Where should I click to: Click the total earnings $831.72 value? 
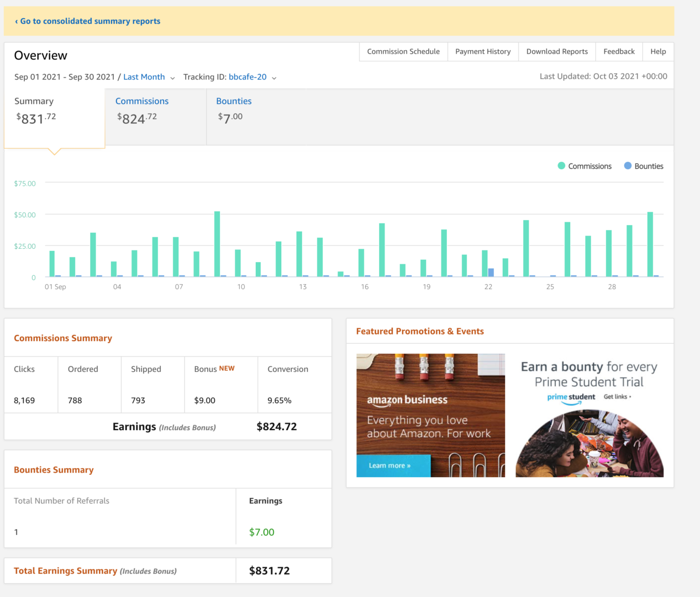point(270,571)
